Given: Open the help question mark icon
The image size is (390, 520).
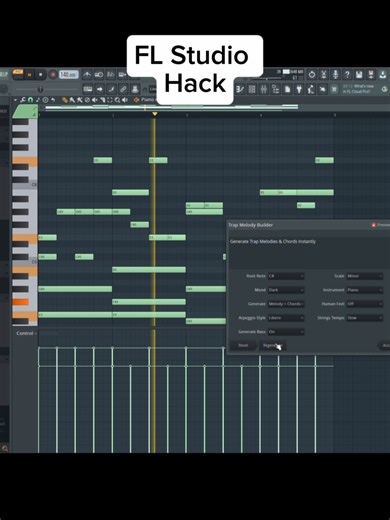Looking at the screenshot, I should point(347,74).
